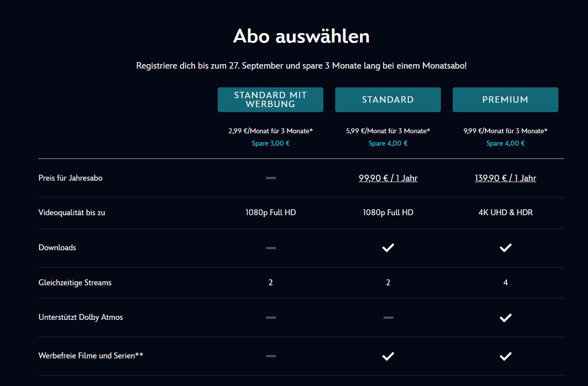Click the 'Abo auswählen' heading

(301, 37)
